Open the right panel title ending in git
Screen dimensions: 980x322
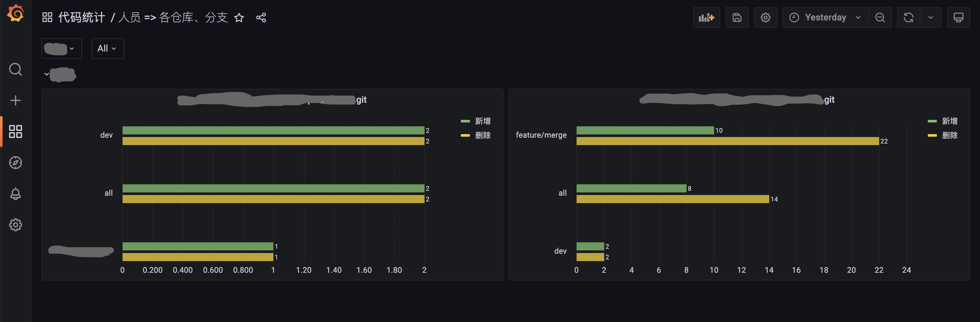737,99
